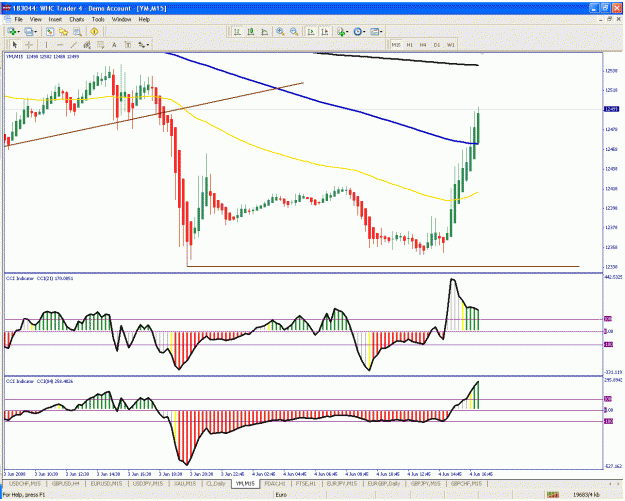Switch to the USDCHF,M15 chart tab
The width and height of the screenshot is (625, 501).
[25, 483]
